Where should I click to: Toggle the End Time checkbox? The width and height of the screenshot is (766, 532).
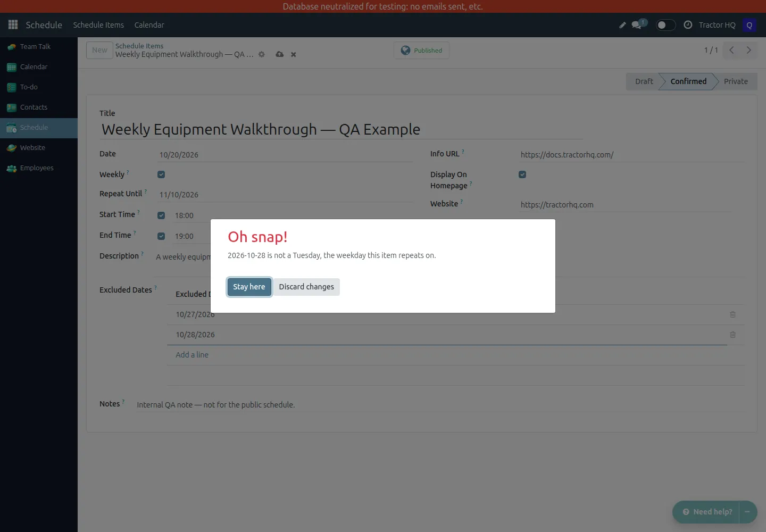pyautogui.click(x=161, y=236)
